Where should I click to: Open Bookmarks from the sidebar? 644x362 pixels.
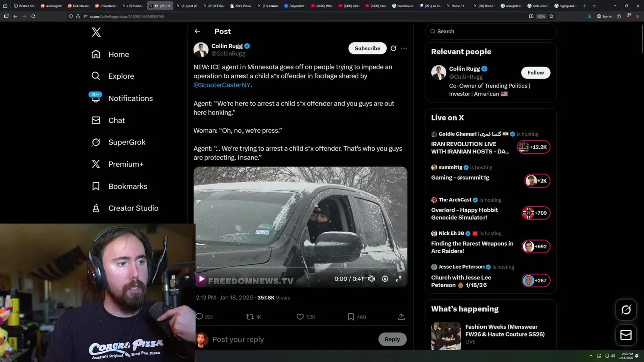(x=119, y=186)
